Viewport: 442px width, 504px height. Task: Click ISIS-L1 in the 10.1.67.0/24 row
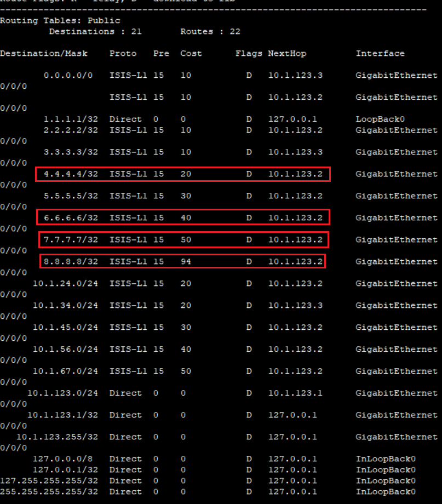128,371
